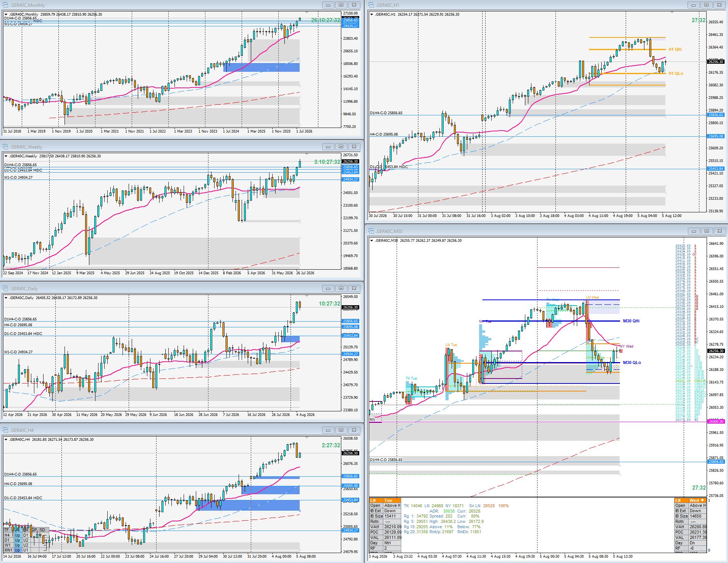The image size is (728, 563).
Task: Click the 'D1H4-C-D 25856.65' label on H4 chart
Action: 21,474
